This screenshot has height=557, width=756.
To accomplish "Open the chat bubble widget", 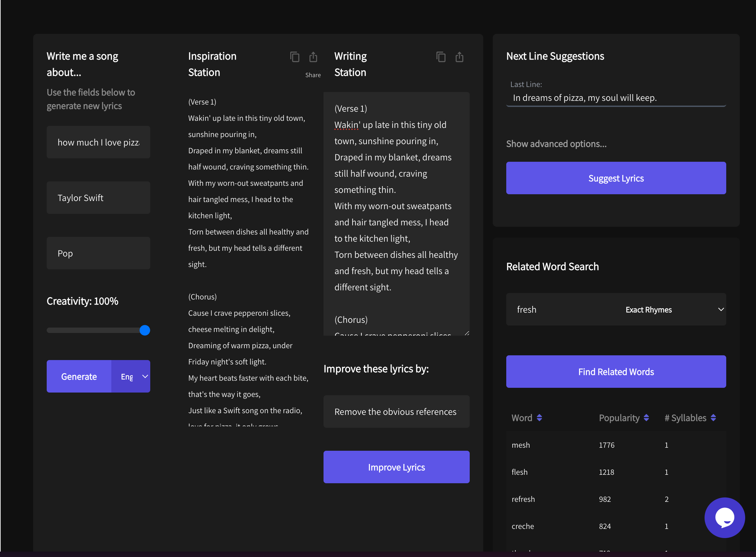I will coord(724,517).
